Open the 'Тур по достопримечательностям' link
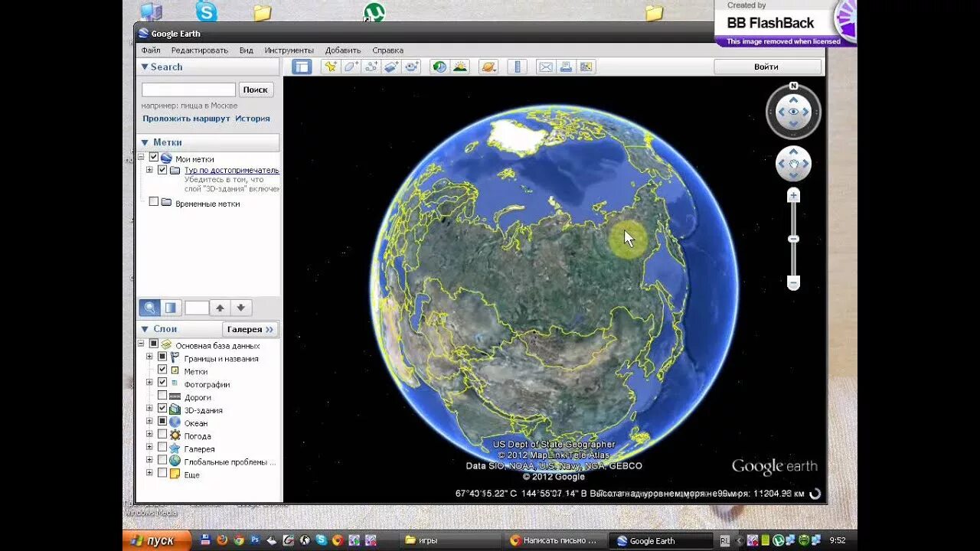This screenshot has height=551, width=980. point(232,170)
